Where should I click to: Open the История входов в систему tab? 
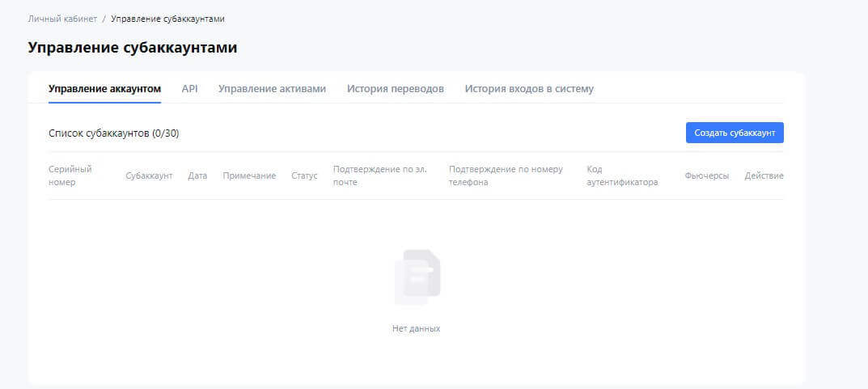529,89
